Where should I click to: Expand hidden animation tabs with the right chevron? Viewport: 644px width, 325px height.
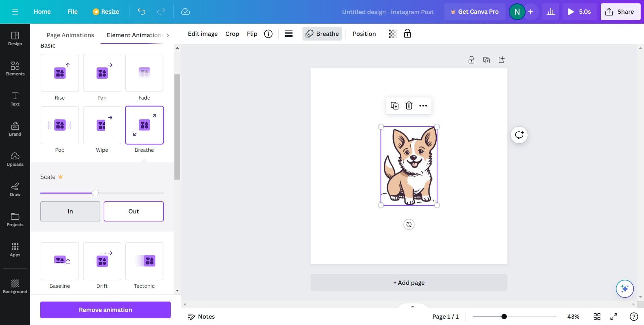[x=168, y=35]
